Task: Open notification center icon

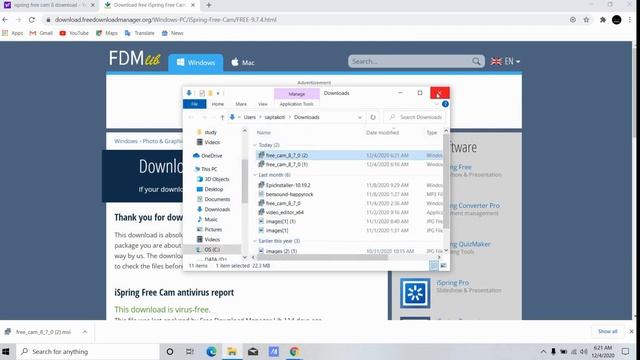Action: tap(625, 351)
